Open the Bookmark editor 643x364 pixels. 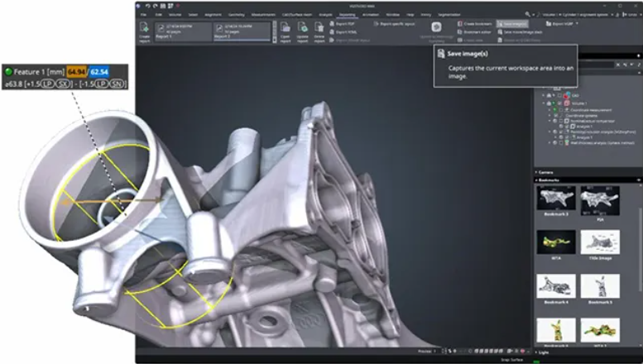(x=476, y=32)
